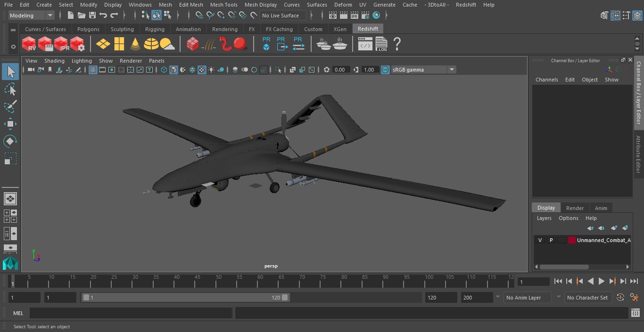
Task: Open Redshift help question mark icon
Action: click(397, 44)
